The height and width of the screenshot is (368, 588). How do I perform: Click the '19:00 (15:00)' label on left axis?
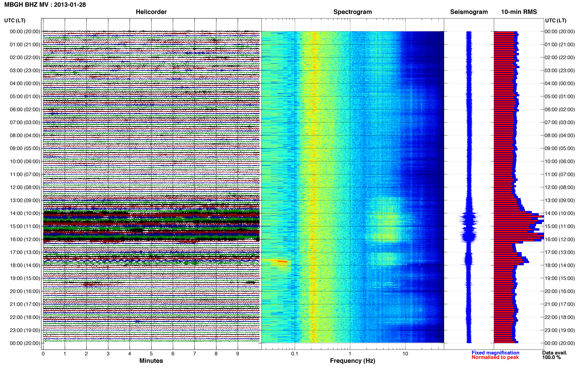click(25, 278)
